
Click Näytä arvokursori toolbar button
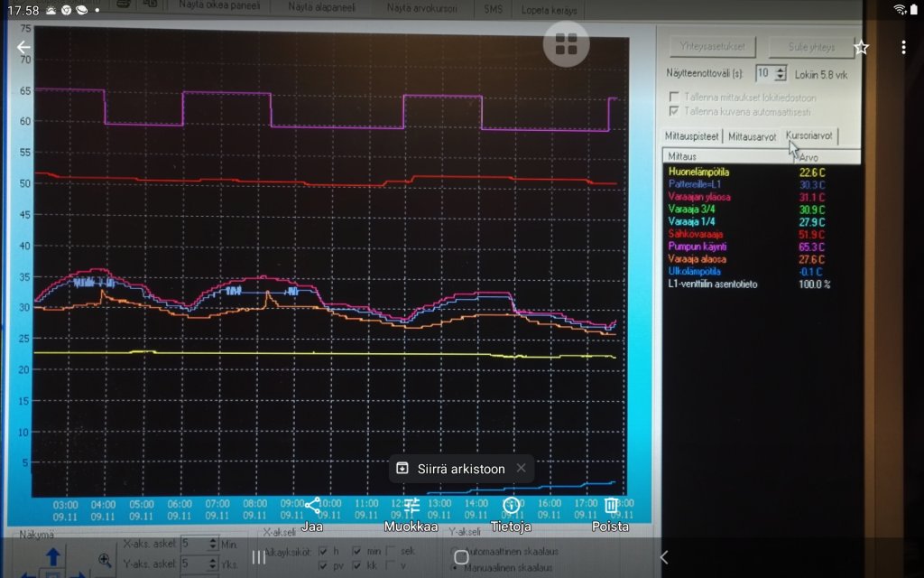(422, 8)
